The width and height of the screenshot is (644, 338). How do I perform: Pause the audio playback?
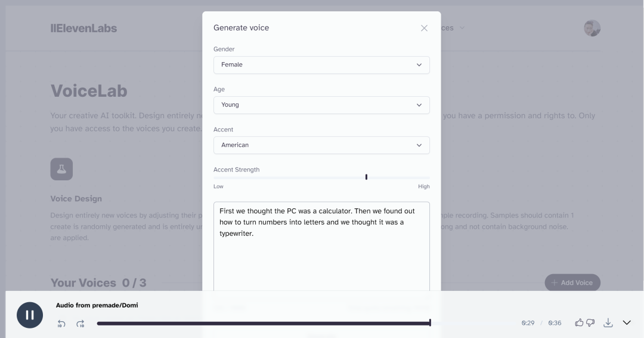pos(30,315)
